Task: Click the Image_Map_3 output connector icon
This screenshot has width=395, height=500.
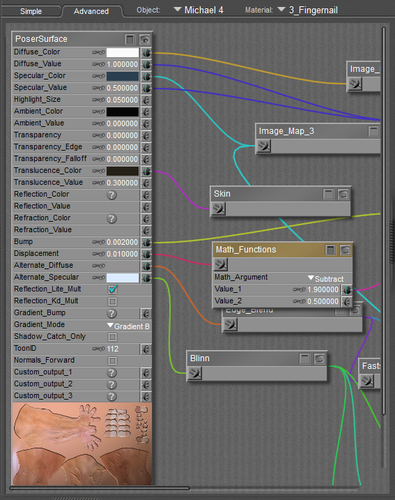Action: click(264, 146)
